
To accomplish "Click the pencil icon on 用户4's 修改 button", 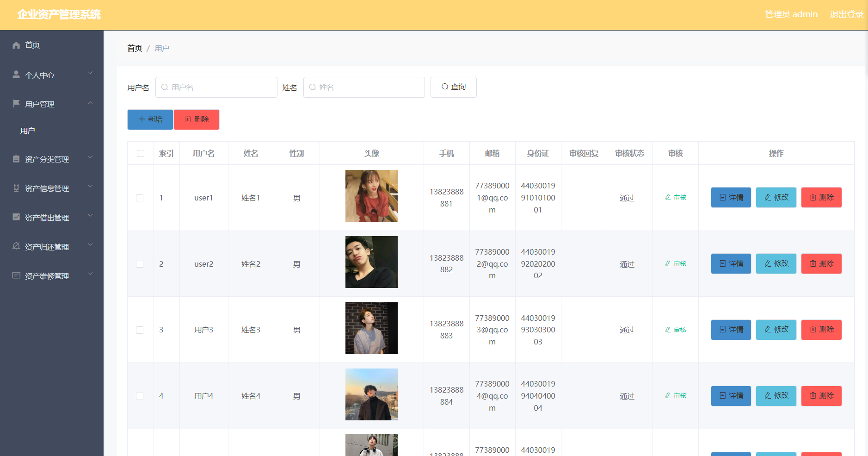I will [768, 395].
